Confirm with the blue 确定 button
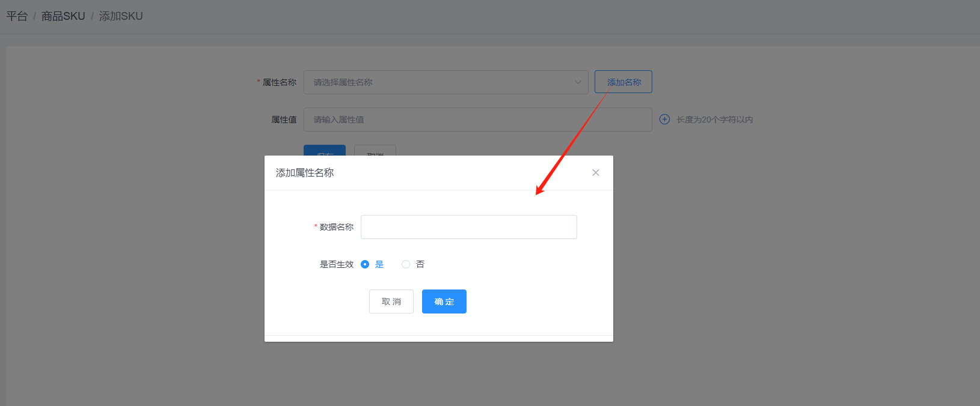The image size is (980, 406). (x=444, y=301)
